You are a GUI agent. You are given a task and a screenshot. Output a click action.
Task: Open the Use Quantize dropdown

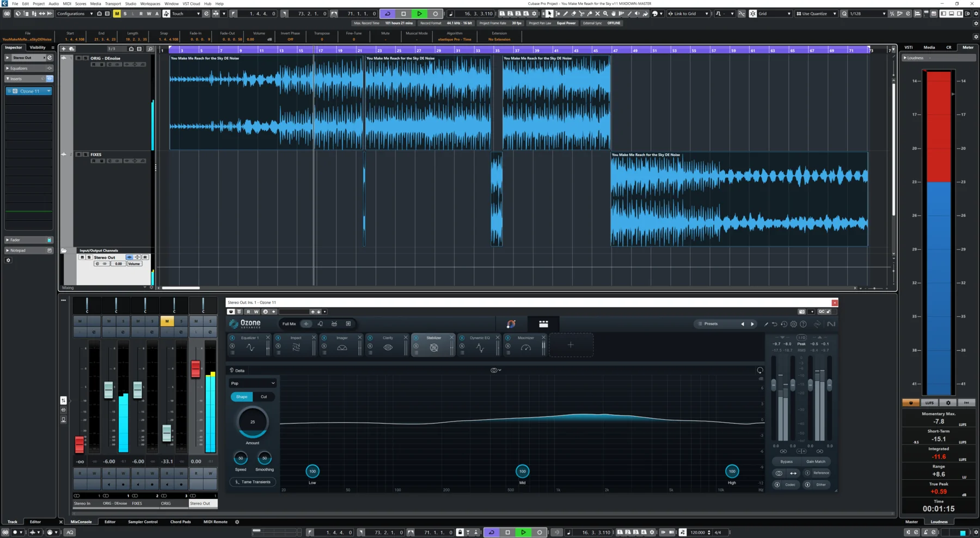coord(816,14)
